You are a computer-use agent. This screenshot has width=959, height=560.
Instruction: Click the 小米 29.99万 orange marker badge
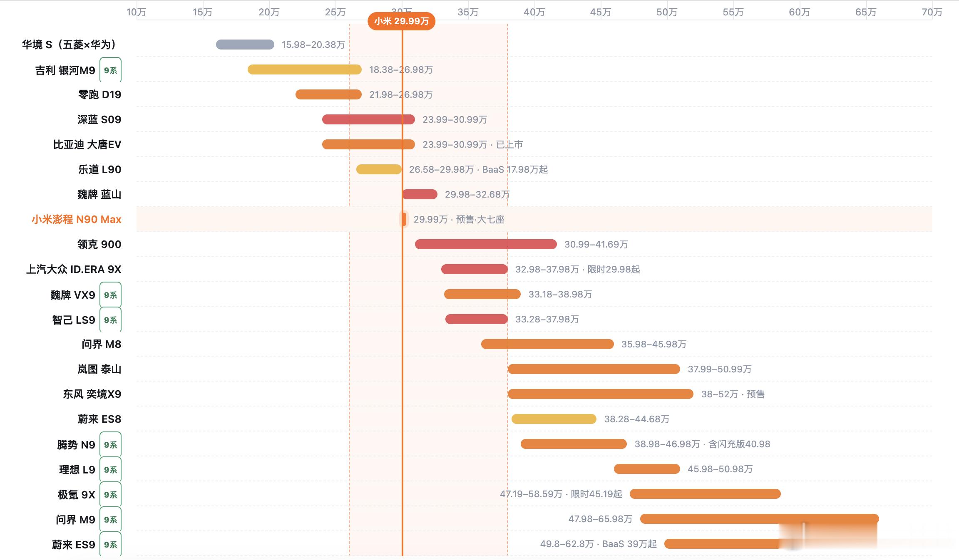pos(401,21)
